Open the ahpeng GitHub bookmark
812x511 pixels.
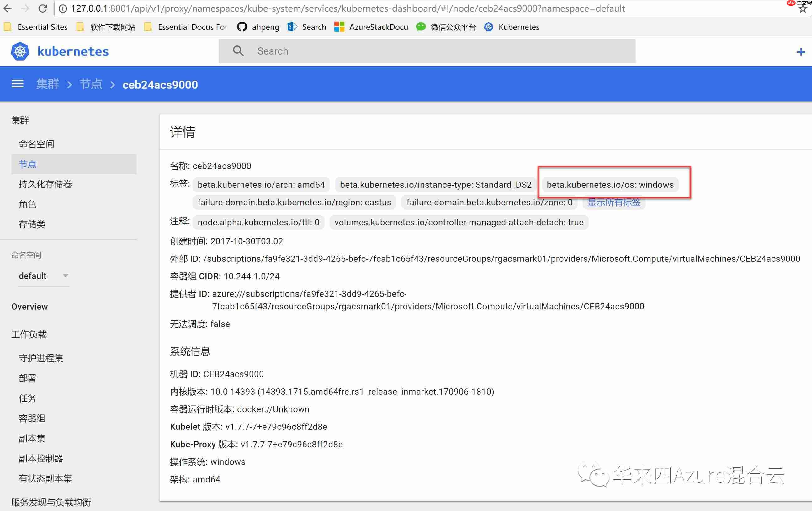point(265,27)
